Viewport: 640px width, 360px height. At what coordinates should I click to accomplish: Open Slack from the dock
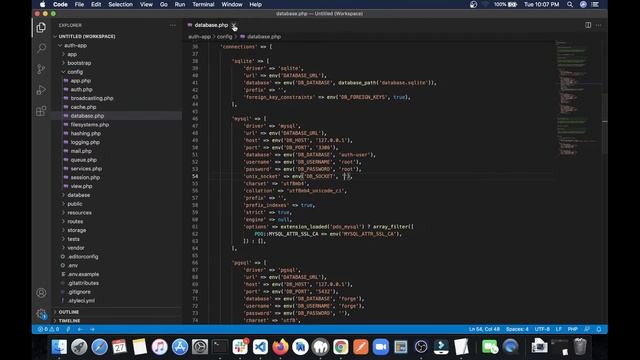click(240, 347)
